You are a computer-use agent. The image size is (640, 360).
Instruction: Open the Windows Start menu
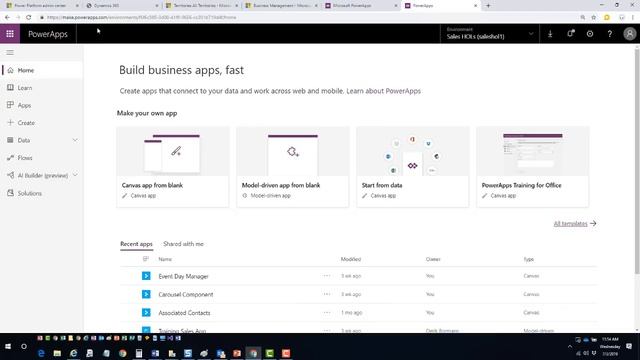8,346
